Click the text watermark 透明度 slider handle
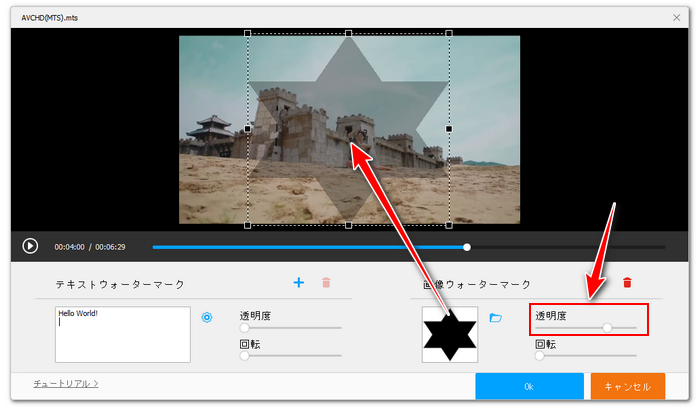This screenshot has width=700, height=407. tap(244, 328)
